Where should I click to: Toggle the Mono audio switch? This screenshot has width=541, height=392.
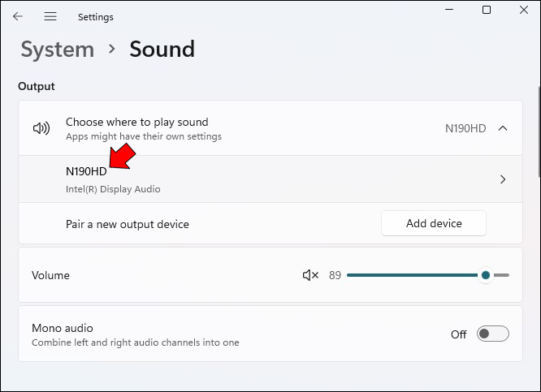(492, 334)
